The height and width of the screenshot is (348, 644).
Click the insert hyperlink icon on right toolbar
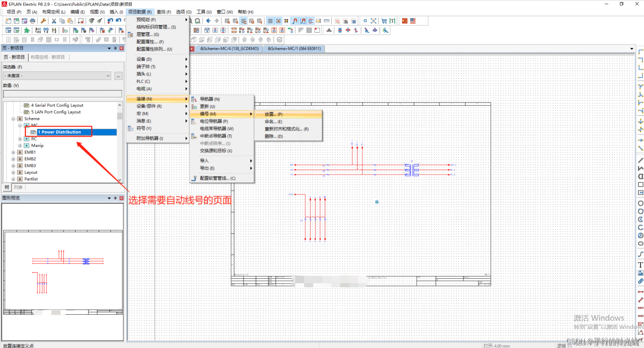(x=640, y=281)
